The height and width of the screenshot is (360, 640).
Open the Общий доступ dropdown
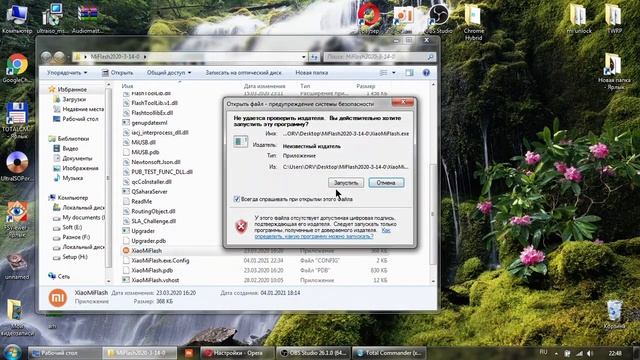(x=169, y=73)
